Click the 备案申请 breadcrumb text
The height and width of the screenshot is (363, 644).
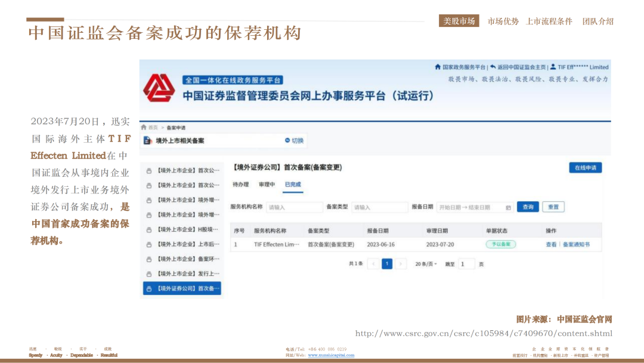pos(176,128)
